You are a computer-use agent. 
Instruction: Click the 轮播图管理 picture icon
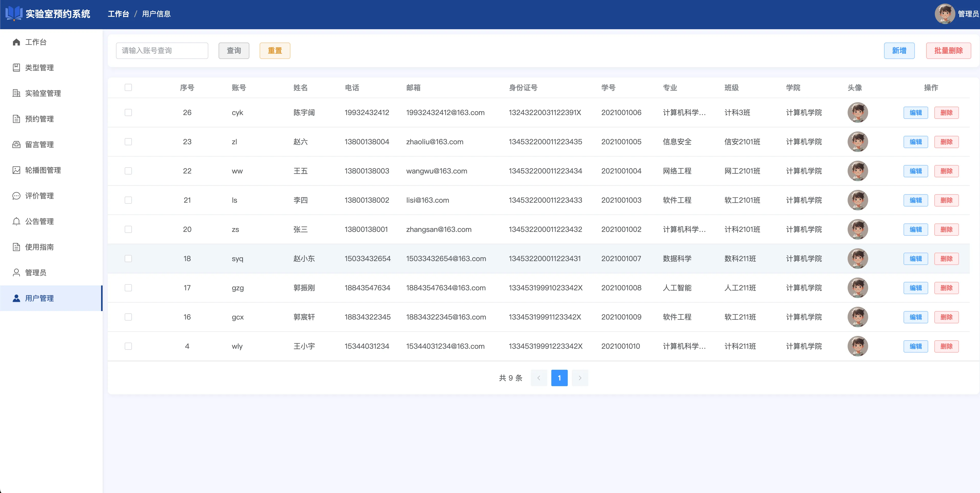point(16,170)
